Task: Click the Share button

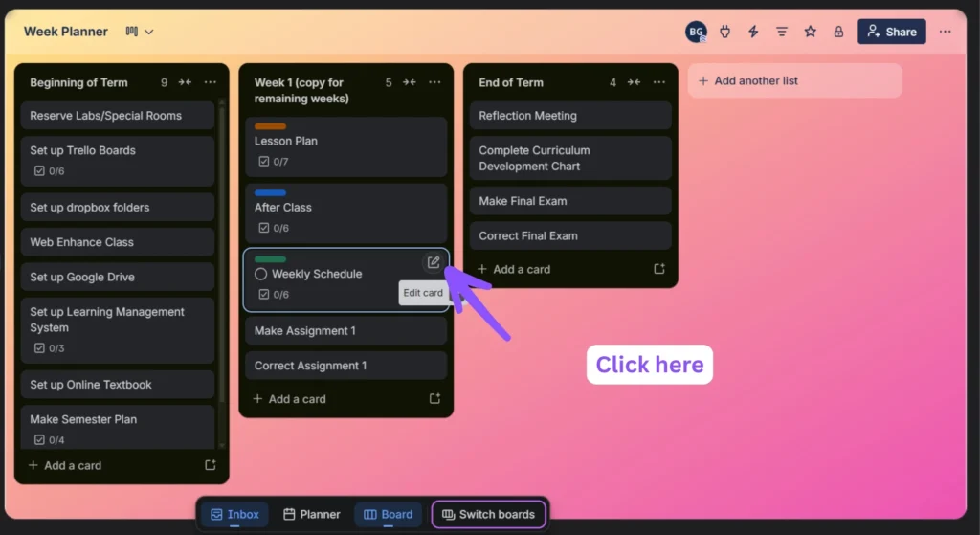Action: click(892, 32)
